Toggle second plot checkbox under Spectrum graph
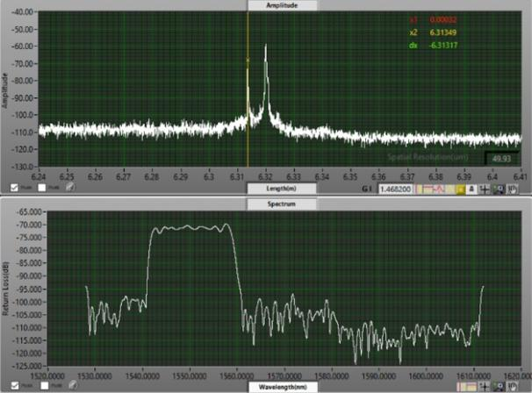The image size is (532, 393). pyautogui.click(x=42, y=384)
